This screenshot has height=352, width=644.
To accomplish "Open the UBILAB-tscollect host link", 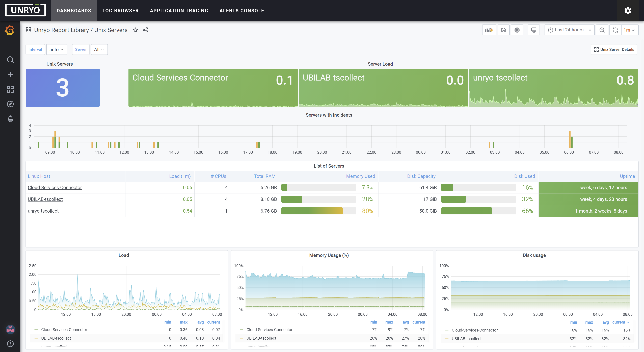I will pyautogui.click(x=45, y=199).
